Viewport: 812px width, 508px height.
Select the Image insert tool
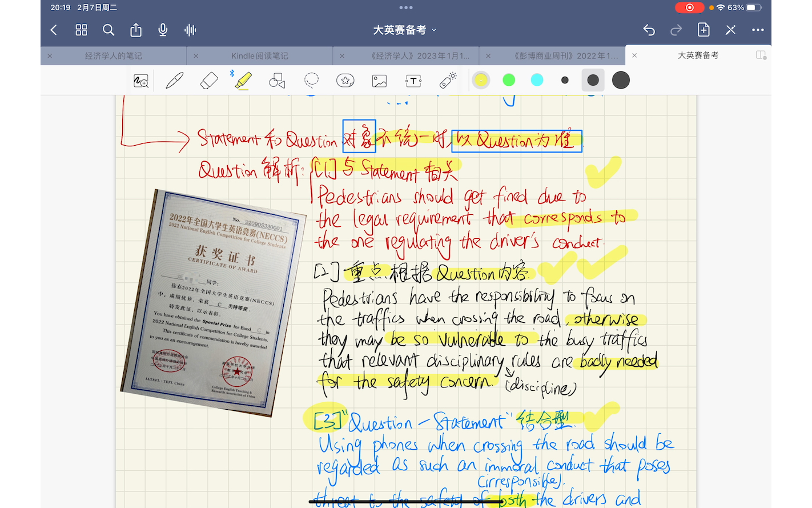pyautogui.click(x=380, y=81)
